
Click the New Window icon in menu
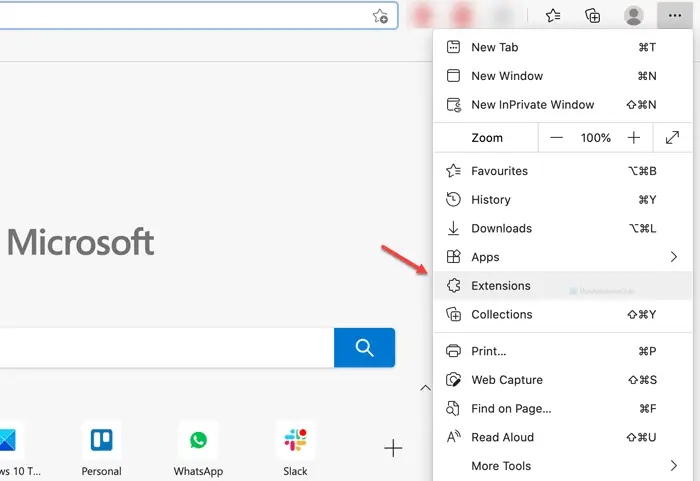(453, 75)
